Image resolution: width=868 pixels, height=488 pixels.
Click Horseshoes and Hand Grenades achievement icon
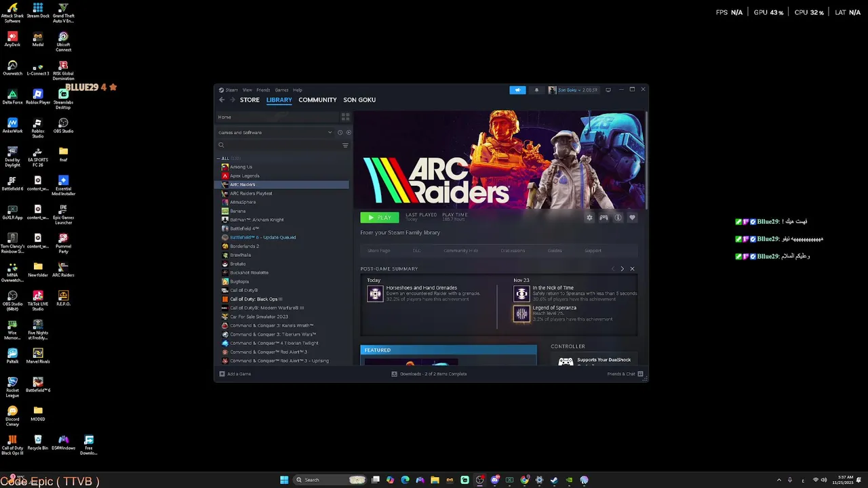375,293
